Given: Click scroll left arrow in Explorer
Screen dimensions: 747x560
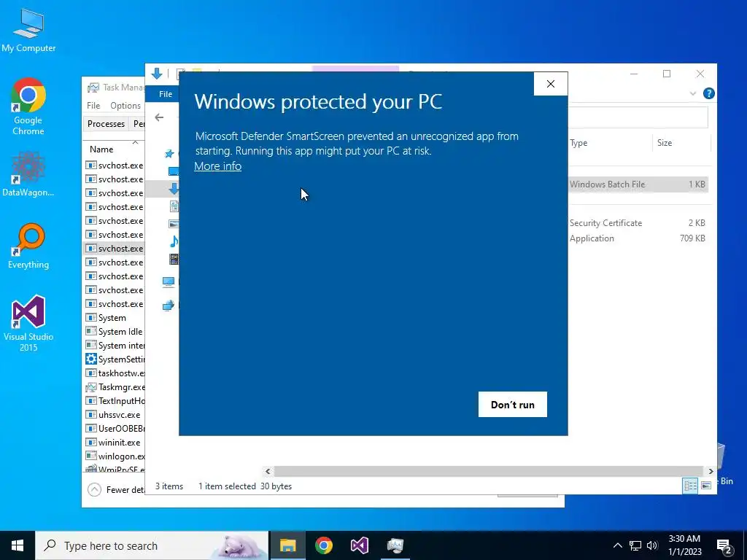Looking at the screenshot, I should pos(268,472).
